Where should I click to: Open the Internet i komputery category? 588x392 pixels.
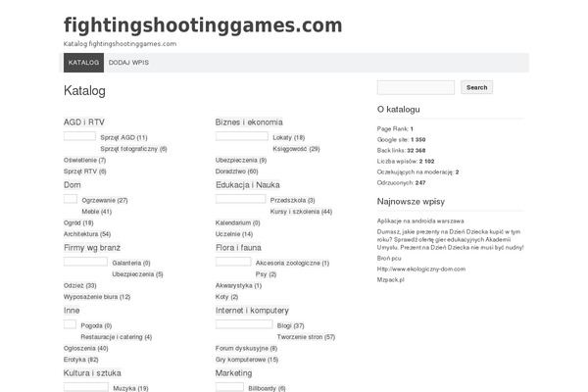[x=252, y=311]
